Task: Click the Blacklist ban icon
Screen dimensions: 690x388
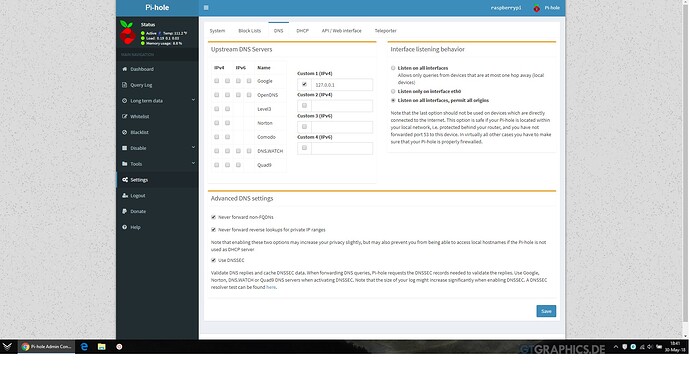Action: click(125, 132)
